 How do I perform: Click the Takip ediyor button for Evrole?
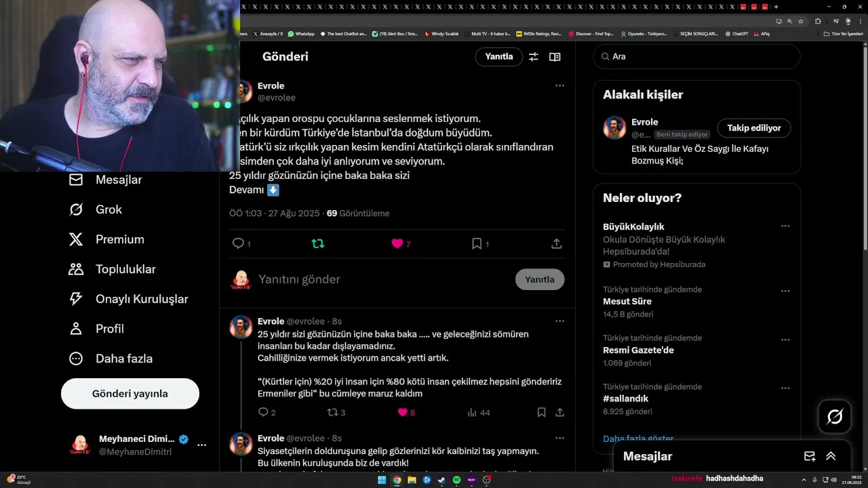tap(754, 128)
